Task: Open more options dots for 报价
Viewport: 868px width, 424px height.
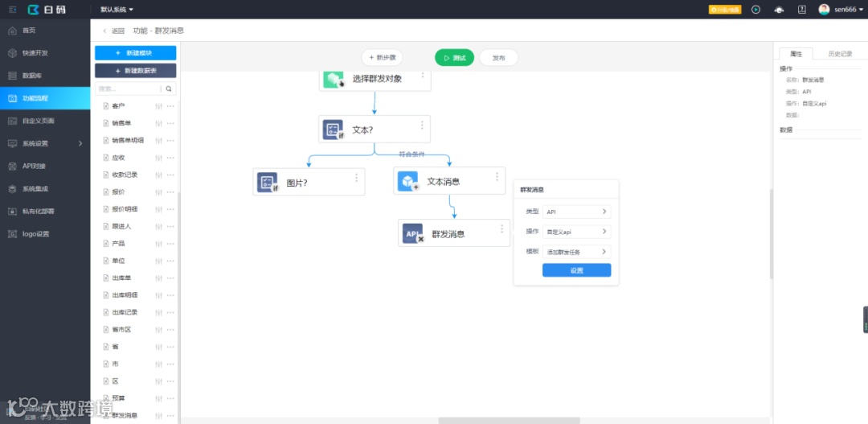Action: pyautogui.click(x=170, y=191)
